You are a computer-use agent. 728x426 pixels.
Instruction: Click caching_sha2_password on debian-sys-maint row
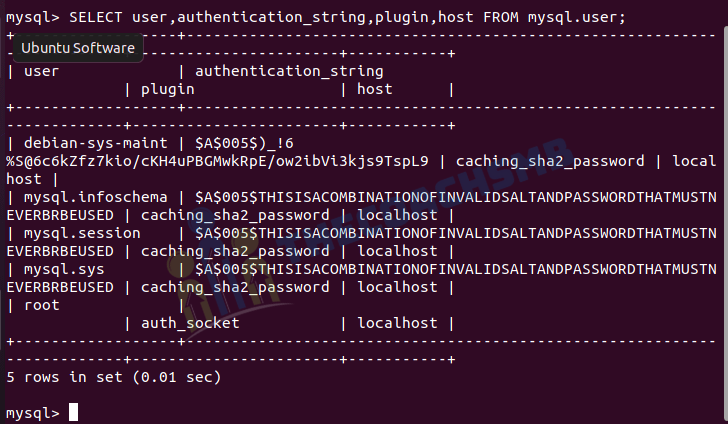coord(550,162)
